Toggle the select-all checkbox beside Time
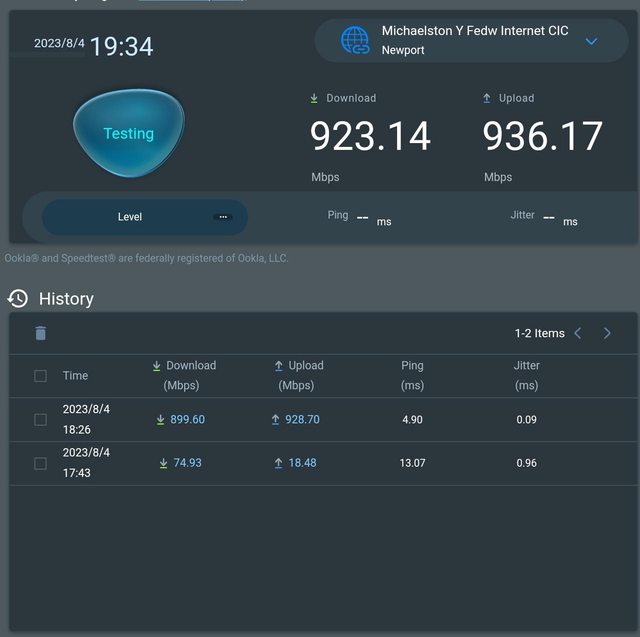The height and width of the screenshot is (637, 640). coord(41,376)
